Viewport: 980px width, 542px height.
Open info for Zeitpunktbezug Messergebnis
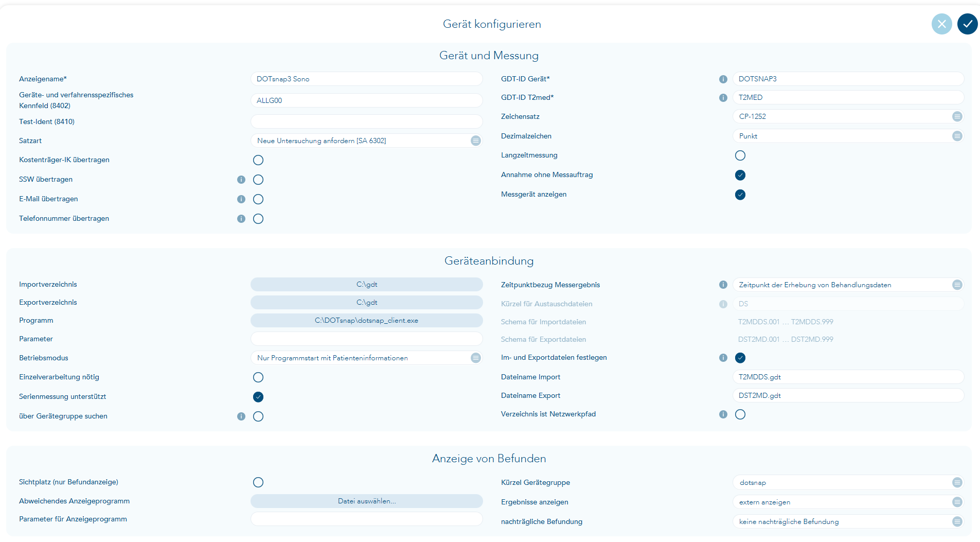point(723,285)
